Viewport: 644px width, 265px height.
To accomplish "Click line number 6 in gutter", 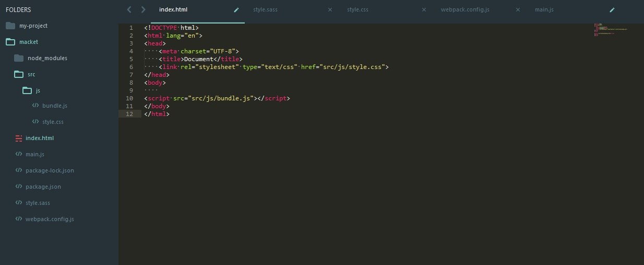I will pyautogui.click(x=131, y=67).
